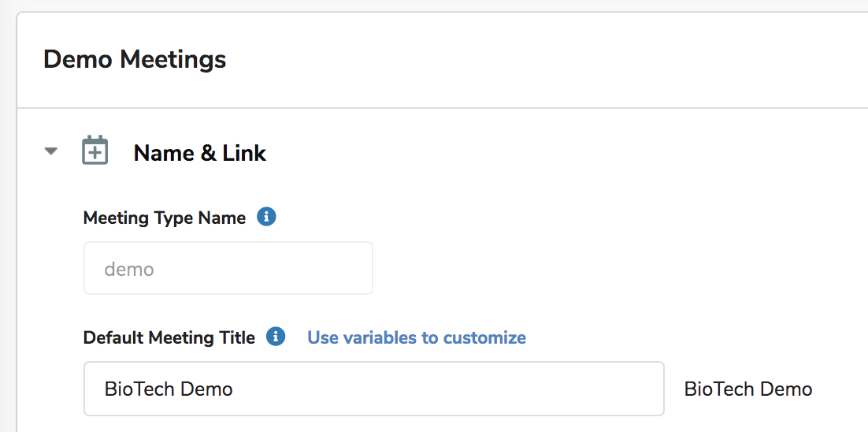This screenshot has width=868, height=432.
Task: Focus the Meeting Type Name "demo" field
Action: point(228,269)
